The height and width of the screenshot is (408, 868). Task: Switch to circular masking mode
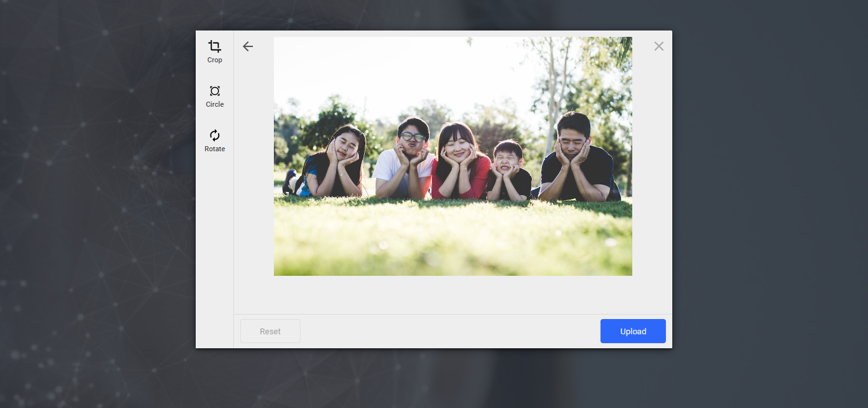click(x=214, y=92)
